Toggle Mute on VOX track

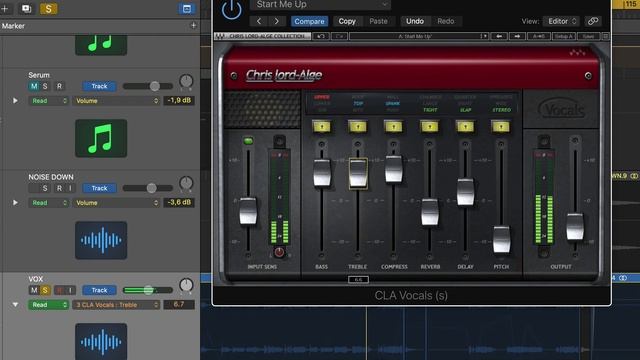pos(34,290)
